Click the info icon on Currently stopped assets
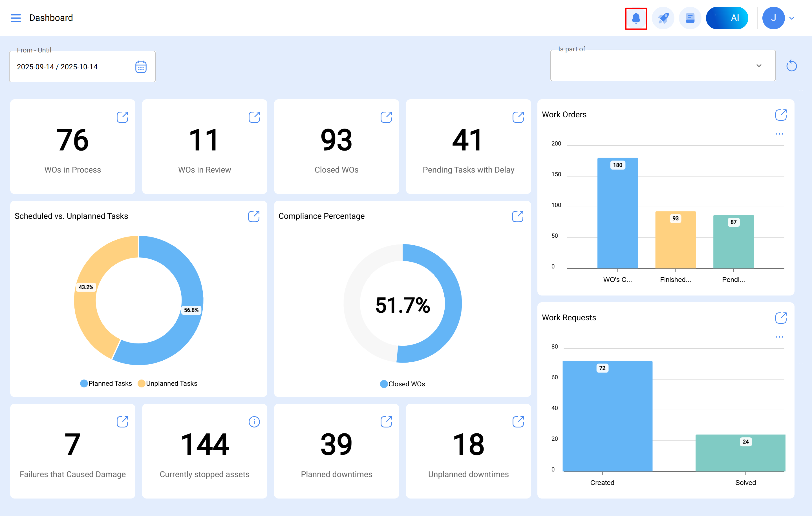The height and width of the screenshot is (516, 812). tap(254, 422)
